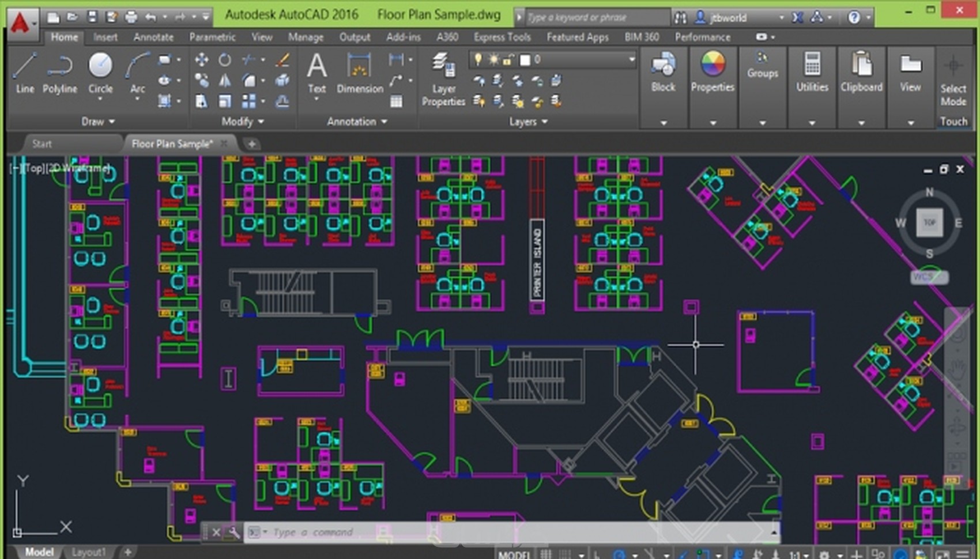Open the Clipboard panel button
This screenshot has width=980, height=559.
[x=861, y=88]
